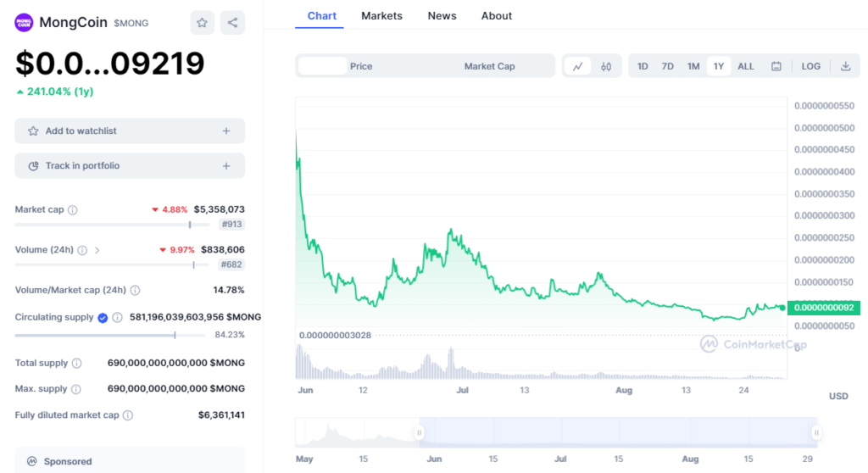Open the Markets tab
Image resolution: width=868 pixels, height=473 pixels.
[x=381, y=16]
